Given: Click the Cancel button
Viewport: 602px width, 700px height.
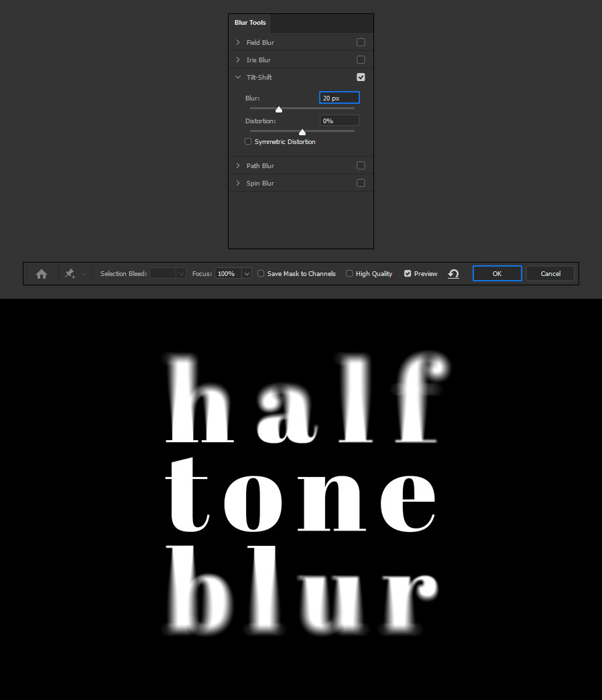Looking at the screenshot, I should point(550,274).
